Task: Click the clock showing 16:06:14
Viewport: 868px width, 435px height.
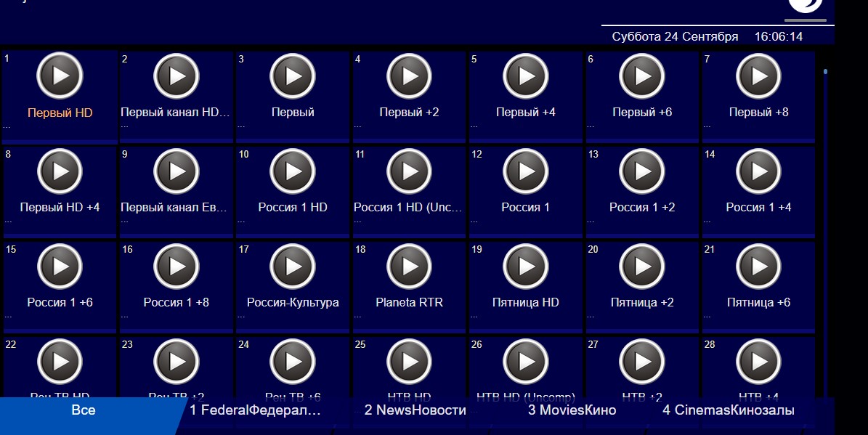Action: 779,36
